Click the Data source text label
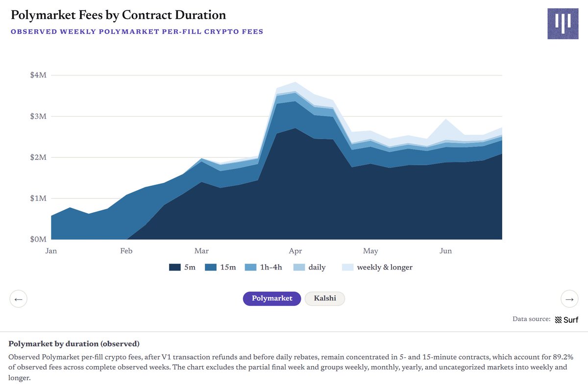The image size is (588, 392). click(531, 319)
